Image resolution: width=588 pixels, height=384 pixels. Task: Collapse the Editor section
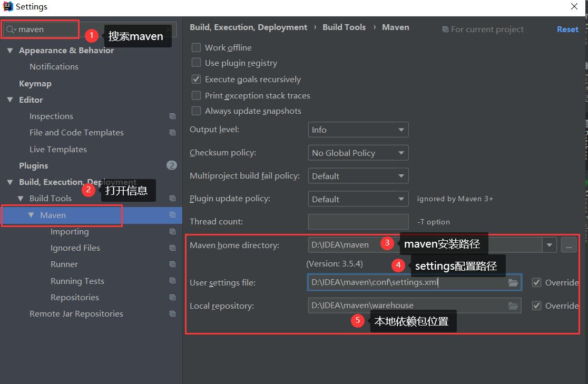pyautogui.click(x=10, y=100)
